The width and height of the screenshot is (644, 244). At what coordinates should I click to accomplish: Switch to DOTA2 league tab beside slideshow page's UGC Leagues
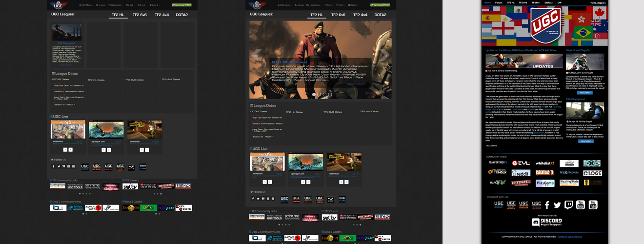pos(380,15)
